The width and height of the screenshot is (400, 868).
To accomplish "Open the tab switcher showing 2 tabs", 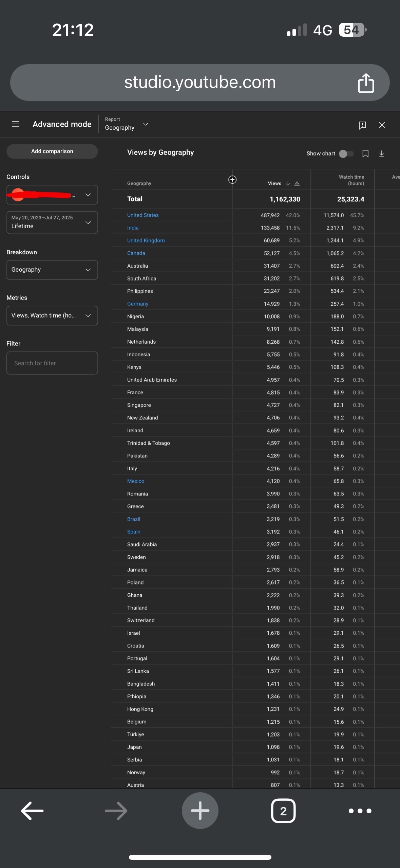I will click(x=283, y=811).
